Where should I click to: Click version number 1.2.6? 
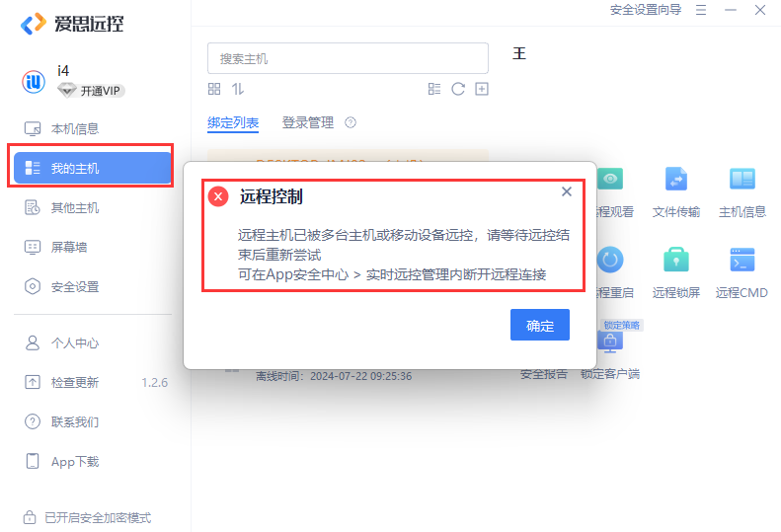click(154, 383)
